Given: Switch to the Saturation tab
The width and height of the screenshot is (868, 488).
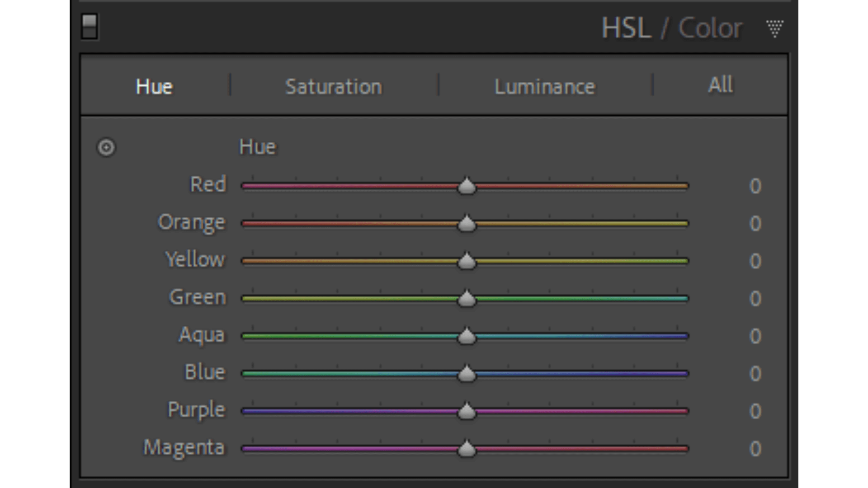Looking at the screenshot, I should [x=334, y=86].
